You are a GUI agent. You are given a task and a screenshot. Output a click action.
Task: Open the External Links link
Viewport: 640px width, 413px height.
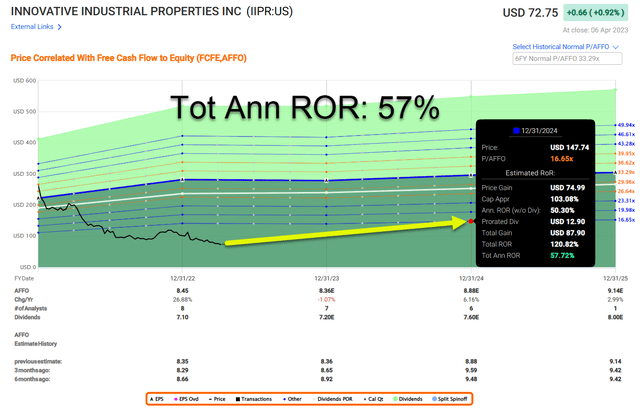click(x=32, y=27)
